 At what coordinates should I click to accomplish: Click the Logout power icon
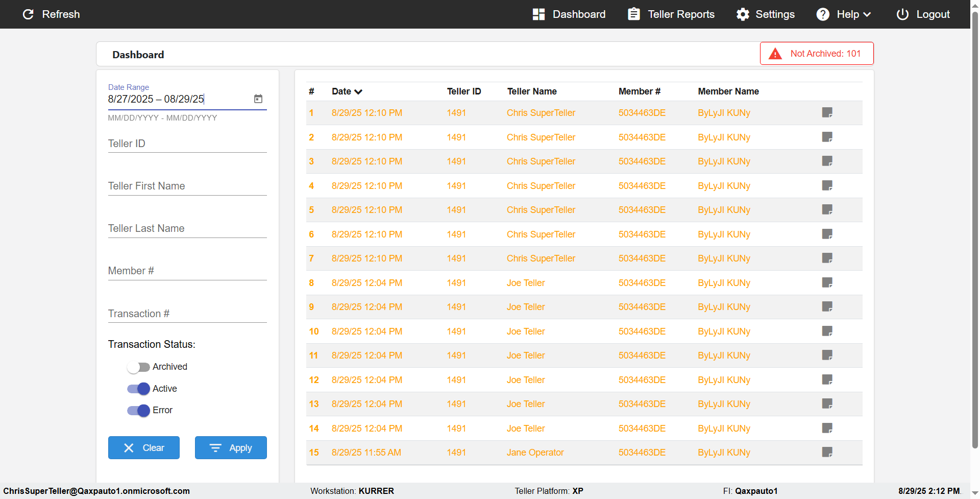tap(902, 14)
